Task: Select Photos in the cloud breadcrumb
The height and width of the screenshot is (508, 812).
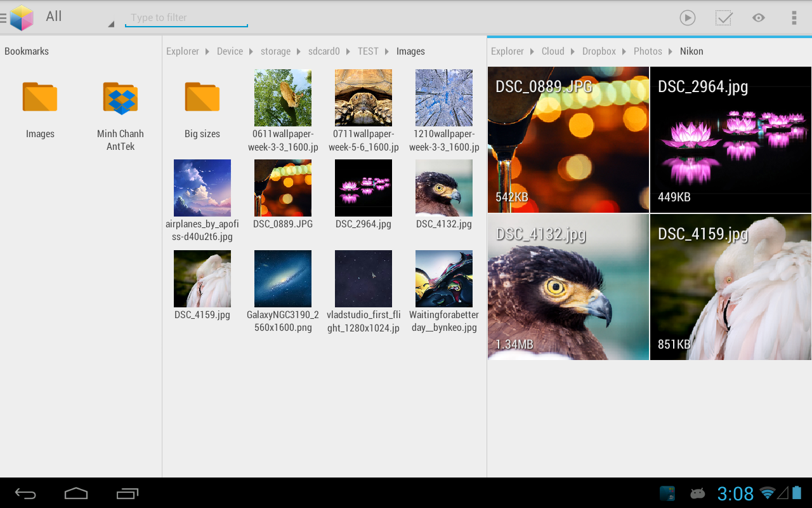Action: 648,51
